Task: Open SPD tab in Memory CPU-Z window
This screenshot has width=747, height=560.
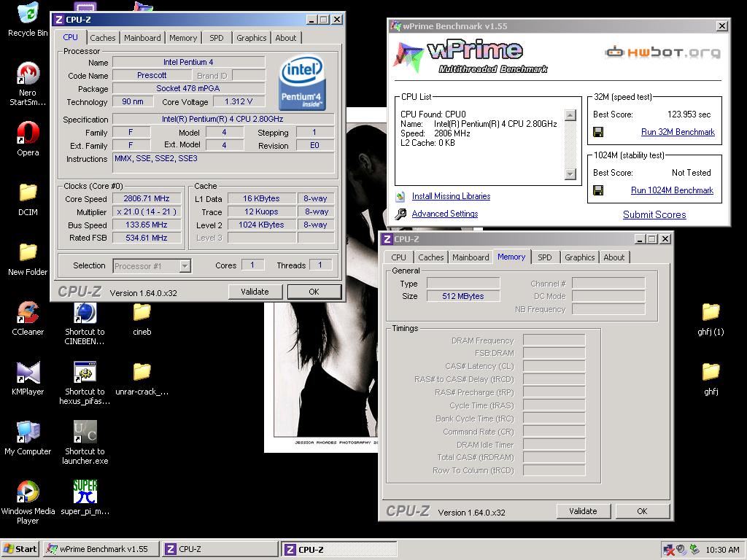Action: click(544, 257)
